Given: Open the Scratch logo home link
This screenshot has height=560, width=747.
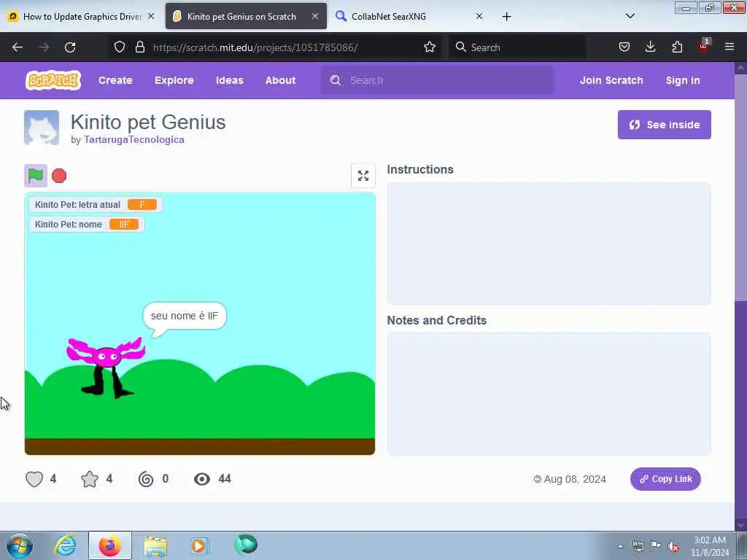Looking at the screenshot, I should click(x=53, y=80).
